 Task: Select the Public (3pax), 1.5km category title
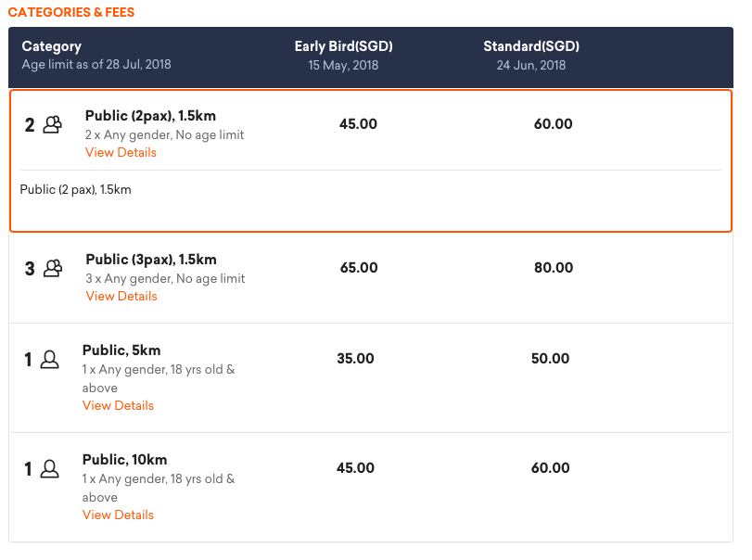coord(151,260)
